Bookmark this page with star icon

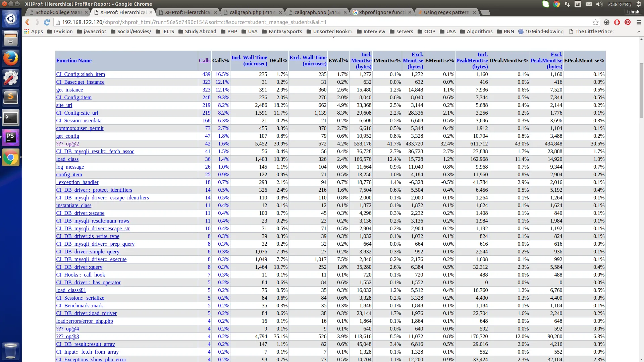[x=595, y=22]
